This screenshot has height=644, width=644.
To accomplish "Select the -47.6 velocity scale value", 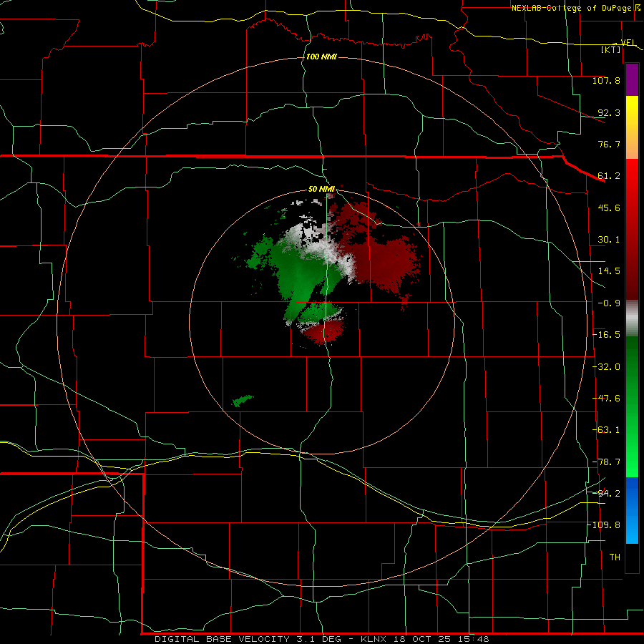I will pyautogui.click(x=606, y=399).
